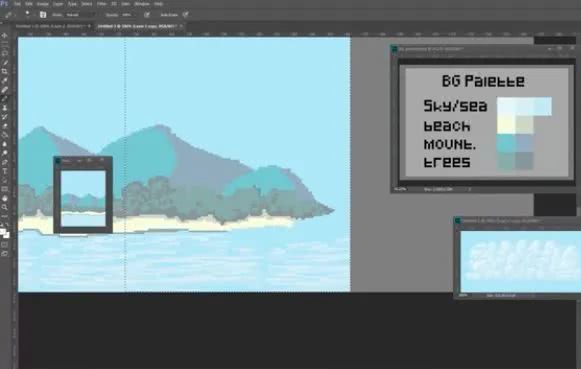Open the Window menu

point(142,4)
